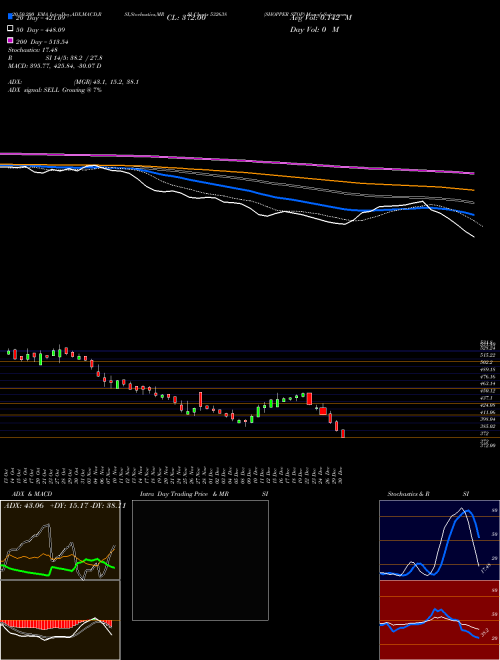Click the 'ADX & MACD' panel title

[x=32, y=494]
